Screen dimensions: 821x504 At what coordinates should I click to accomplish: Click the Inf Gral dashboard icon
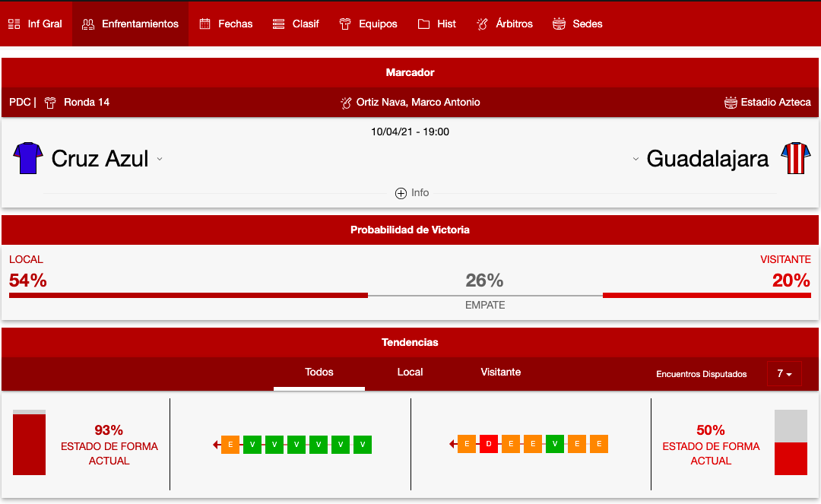14,24
